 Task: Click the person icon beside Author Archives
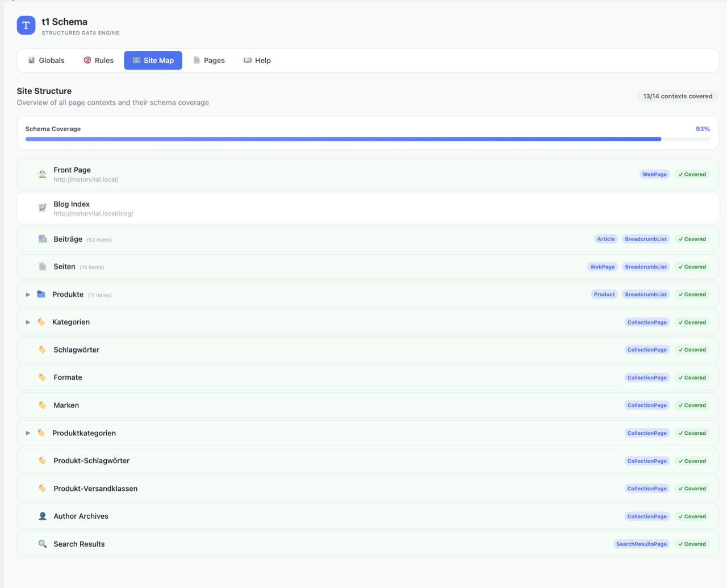click(43, 516)
